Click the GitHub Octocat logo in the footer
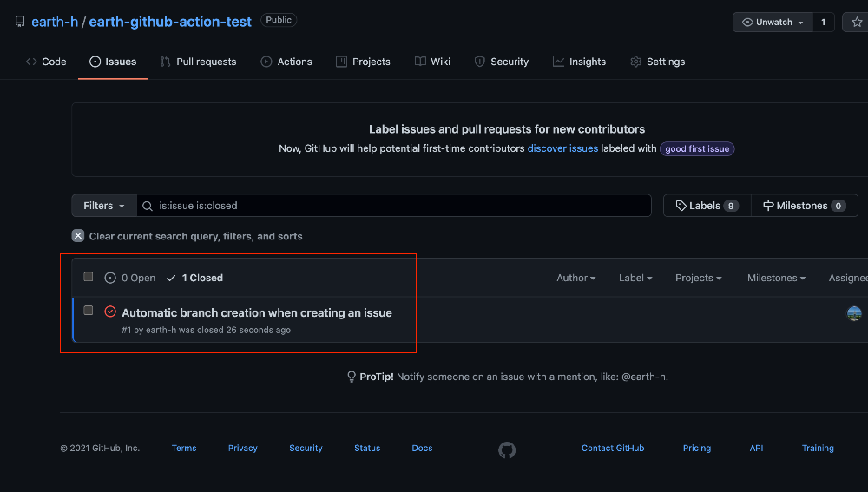The width and height of the screenshot is (868, 492). (507, 450)
